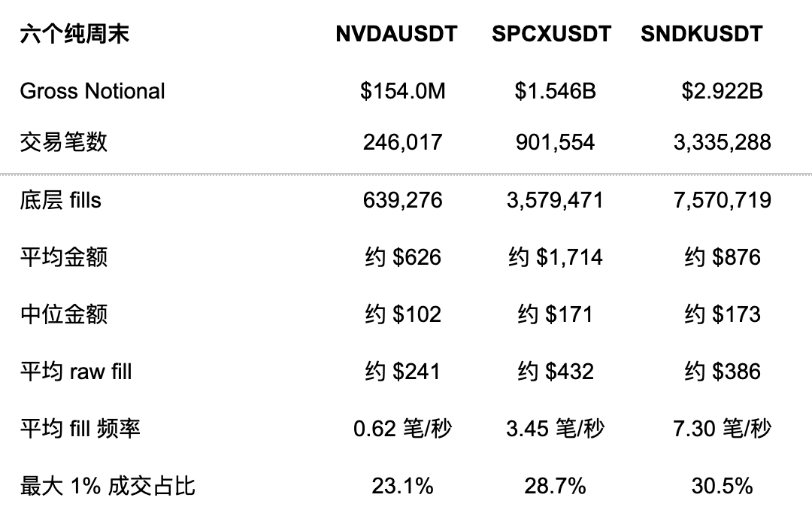This screenshot has width=812, height=525.
Task: Click the 交易笔数 row label
Action: (x=64, y=142)
